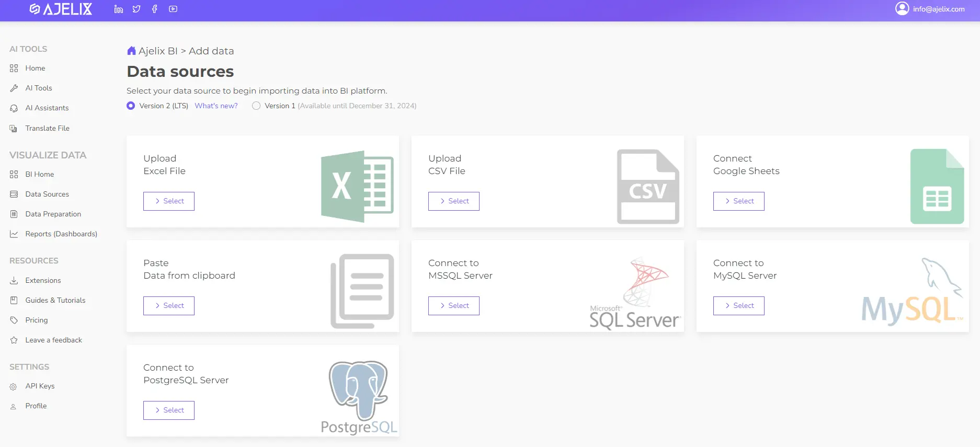This screenshot has height=447, width=980.
Task: Select Upload CSV File
Action: tap(454, 201)
